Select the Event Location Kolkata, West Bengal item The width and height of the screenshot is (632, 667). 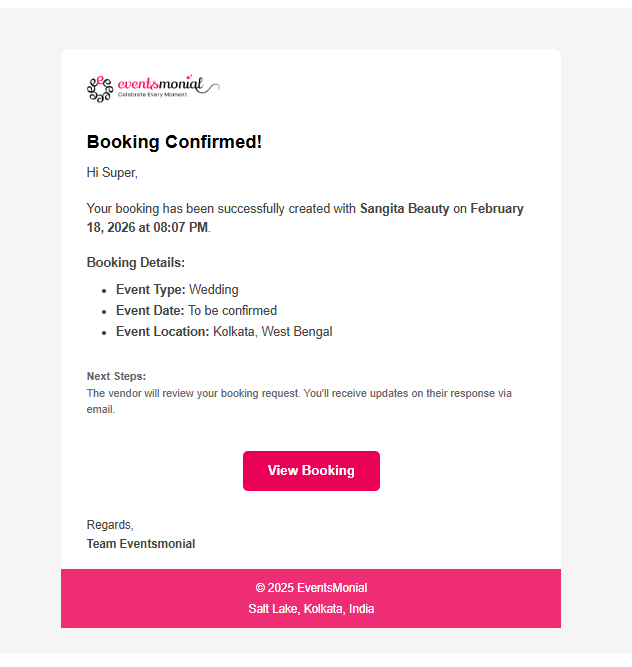click(x=224, y=332)
